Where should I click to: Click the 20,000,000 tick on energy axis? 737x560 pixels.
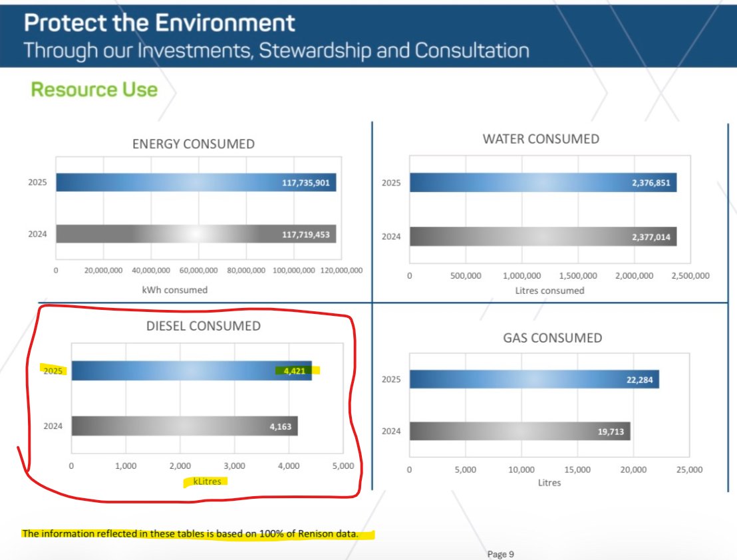(103, 271)
